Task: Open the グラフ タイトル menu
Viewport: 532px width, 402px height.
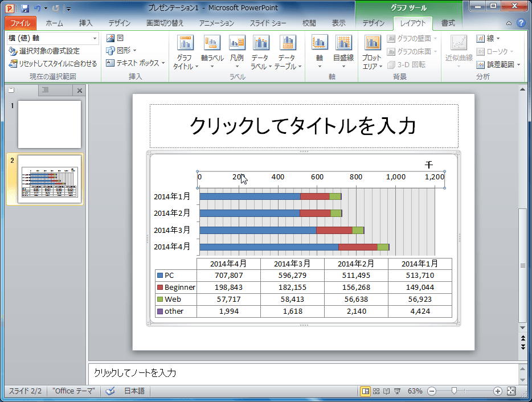Action: point(185,52)
